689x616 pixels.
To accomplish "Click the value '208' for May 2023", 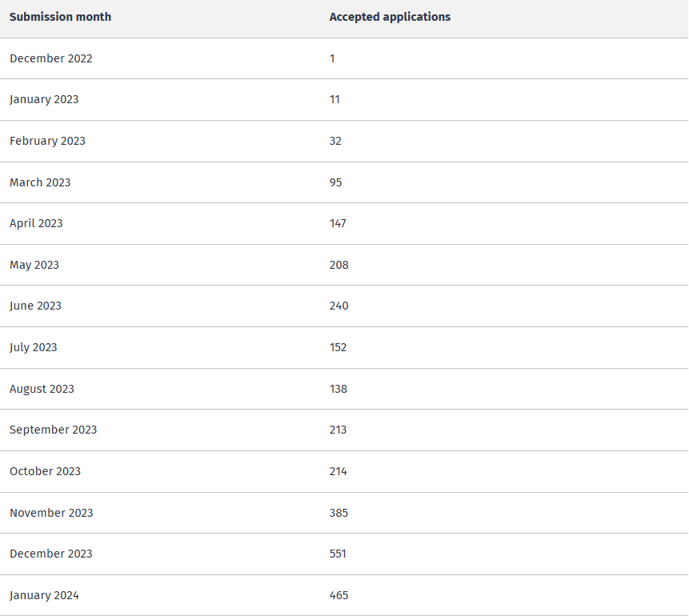I will pyautogui.click(x=338, y=265).
